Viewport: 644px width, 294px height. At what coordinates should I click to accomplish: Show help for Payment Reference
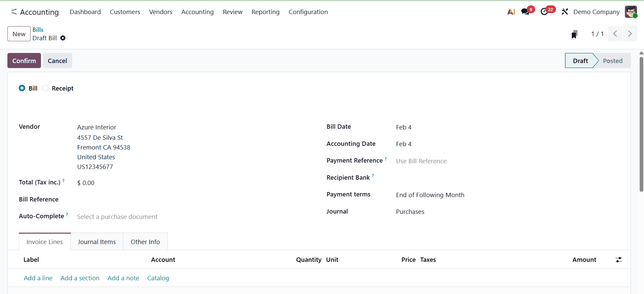[x=385, y=159]
